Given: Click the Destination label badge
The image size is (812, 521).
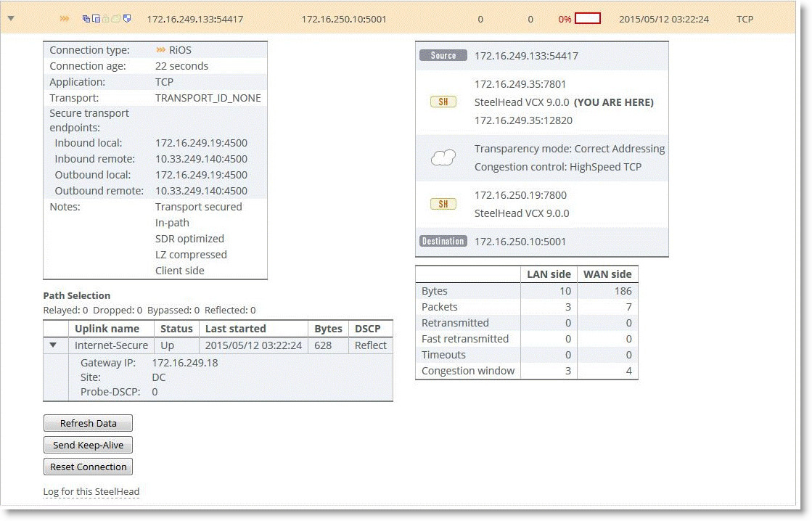Looking at the screenshot, I should 443,242.
